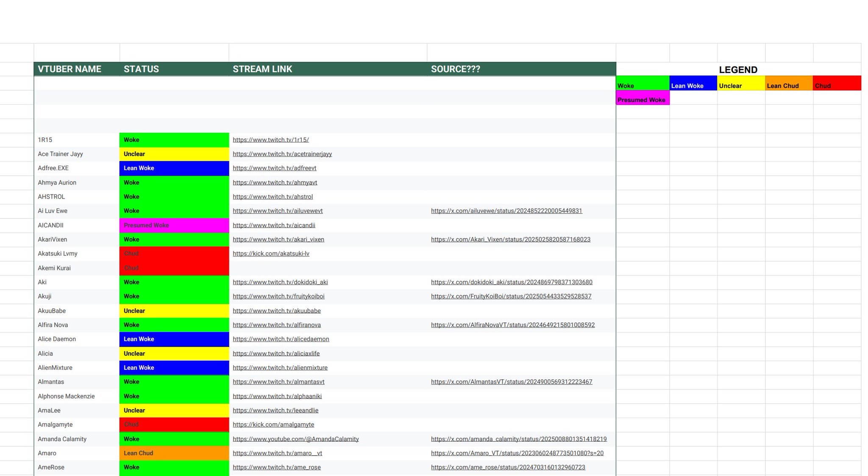Screen dimensions: 868x476
Task: Select the SOURCE??? header cell
Action: 455,69
